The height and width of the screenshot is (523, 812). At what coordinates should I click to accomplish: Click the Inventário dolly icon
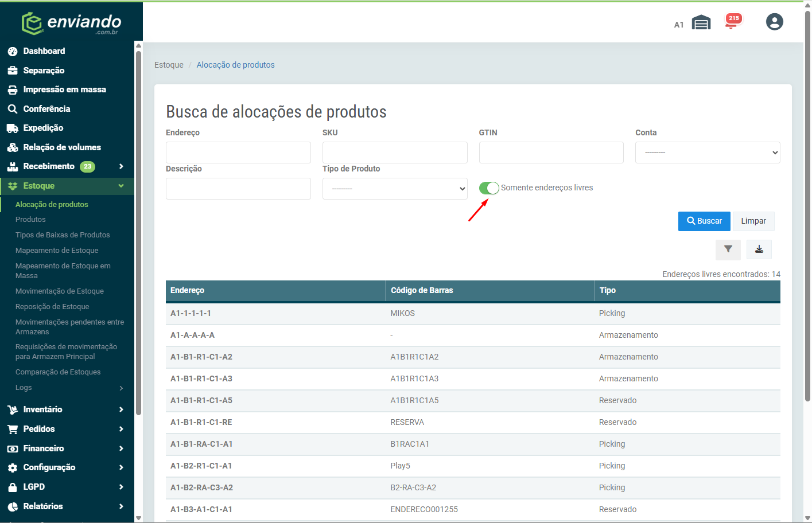[13, 409]
